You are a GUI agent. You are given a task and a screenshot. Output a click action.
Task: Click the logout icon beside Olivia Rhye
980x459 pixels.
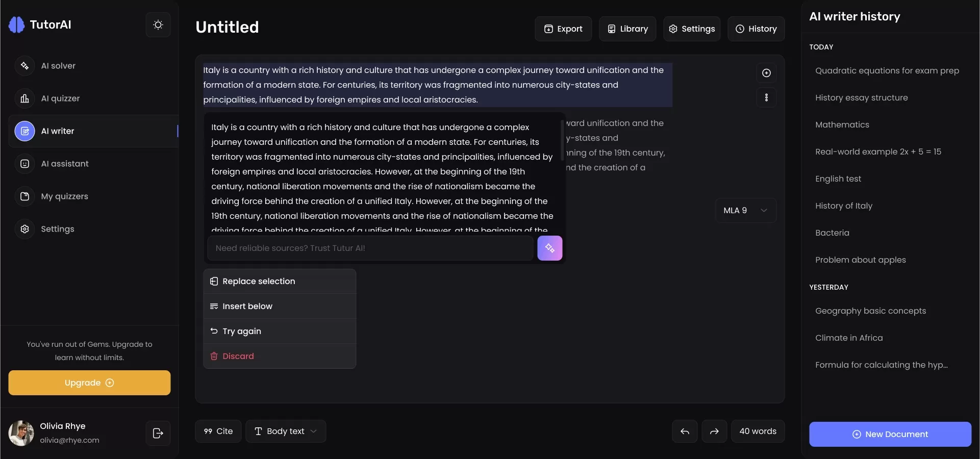pos(158,433)
